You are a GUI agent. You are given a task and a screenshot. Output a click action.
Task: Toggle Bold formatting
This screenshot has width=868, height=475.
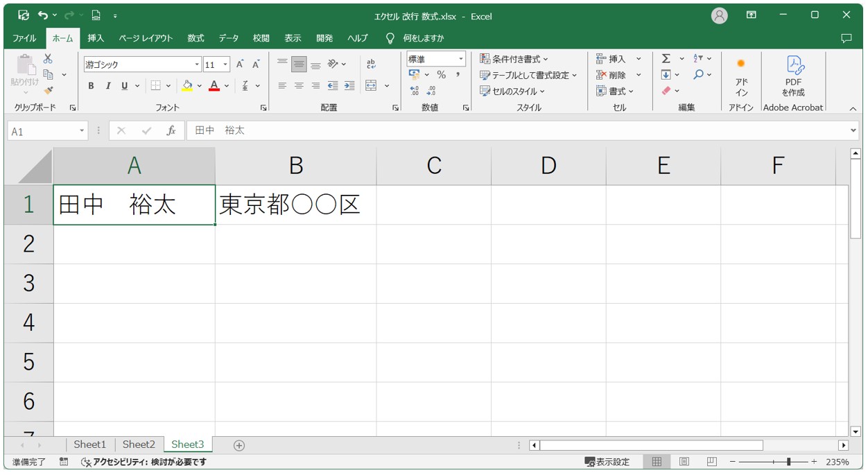click(91, 86)
